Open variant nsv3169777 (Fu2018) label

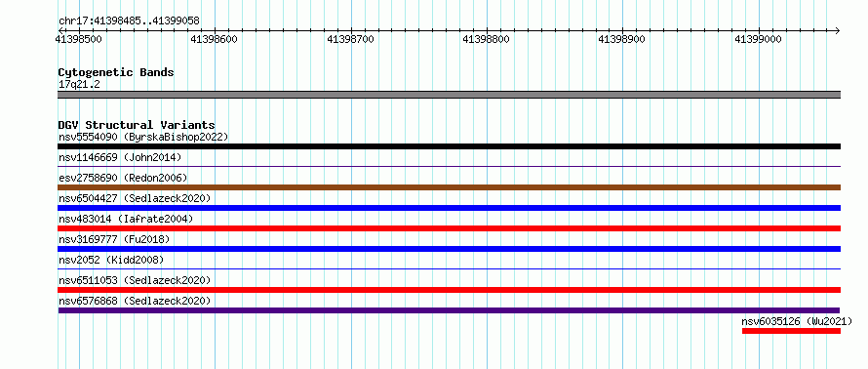114,239
